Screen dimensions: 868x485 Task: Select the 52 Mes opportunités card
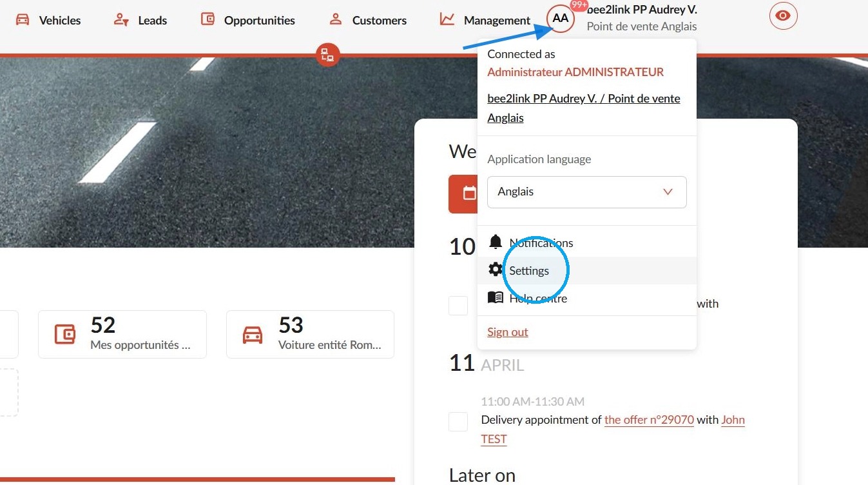point(122,334)
